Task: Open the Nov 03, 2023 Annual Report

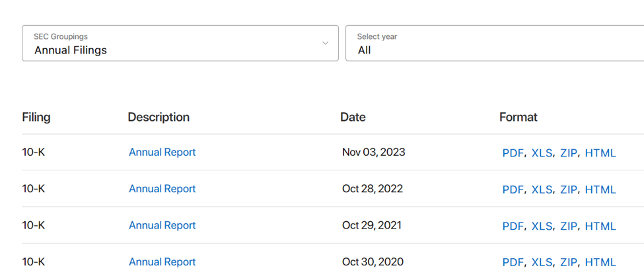Action: pos(162,153)
